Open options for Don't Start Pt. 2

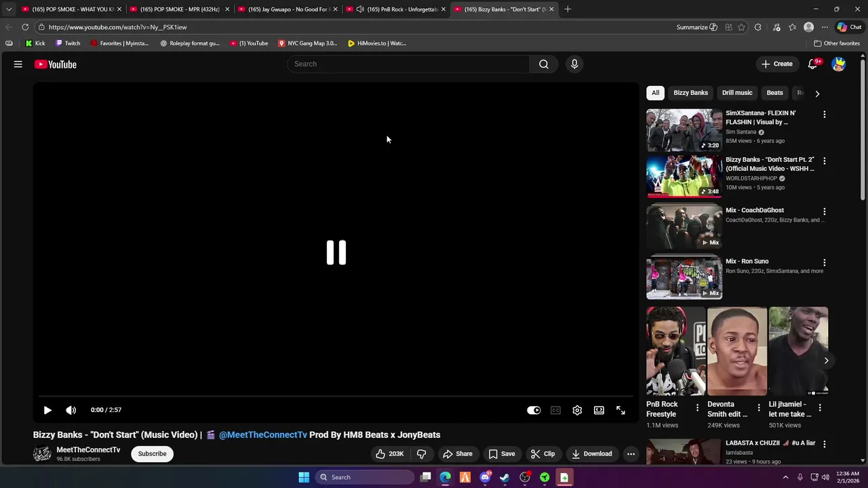click(x=825, y=161)
